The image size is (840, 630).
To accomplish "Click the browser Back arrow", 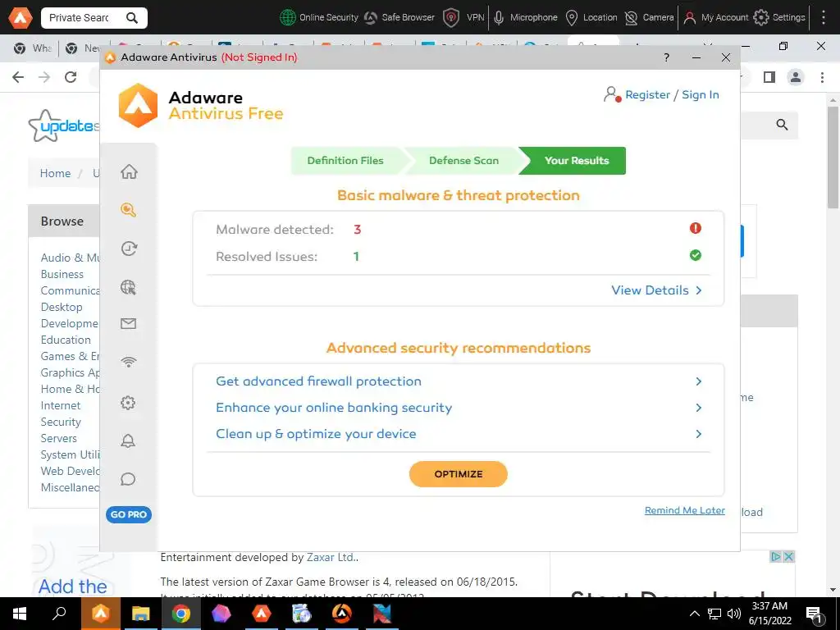I will 18,77.
